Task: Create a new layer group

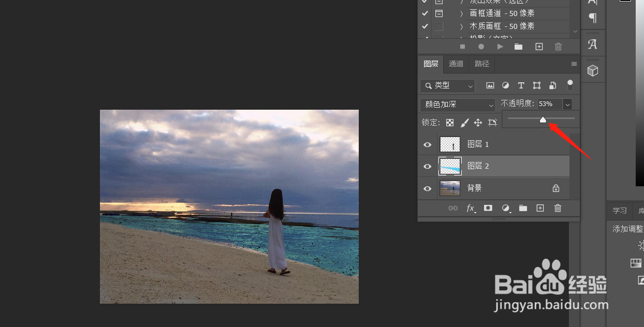Action: coord(523,208)
